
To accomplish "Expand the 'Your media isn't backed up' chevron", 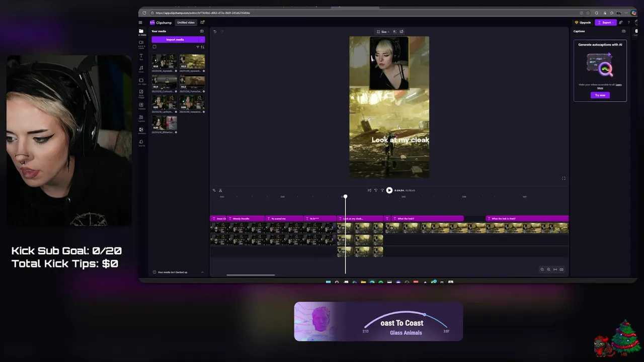I will click(x=202, y=272).
